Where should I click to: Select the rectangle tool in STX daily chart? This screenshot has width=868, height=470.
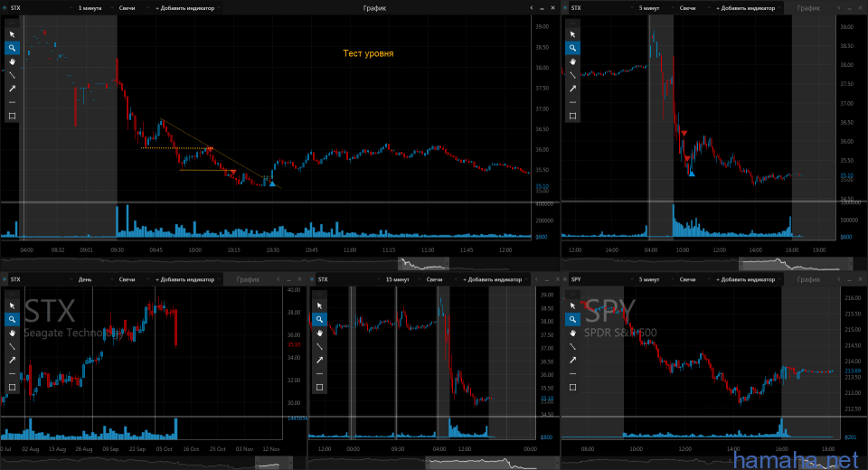coord(12,387)
